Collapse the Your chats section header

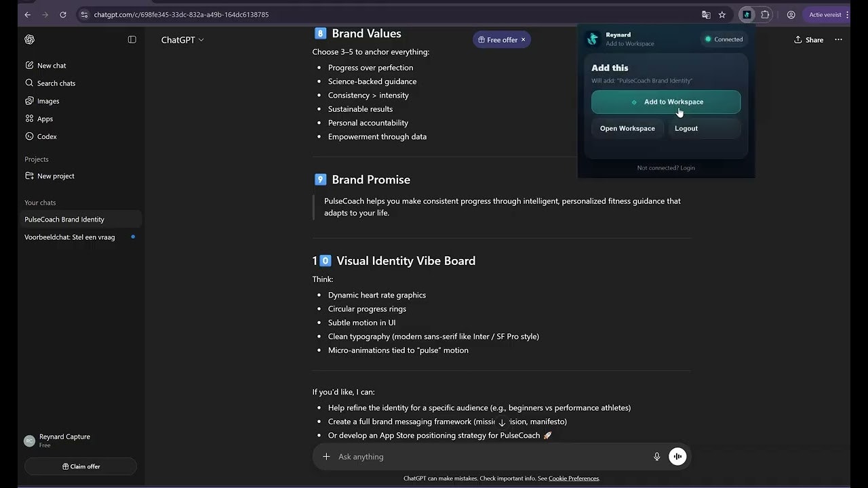(x=40, y=203)
